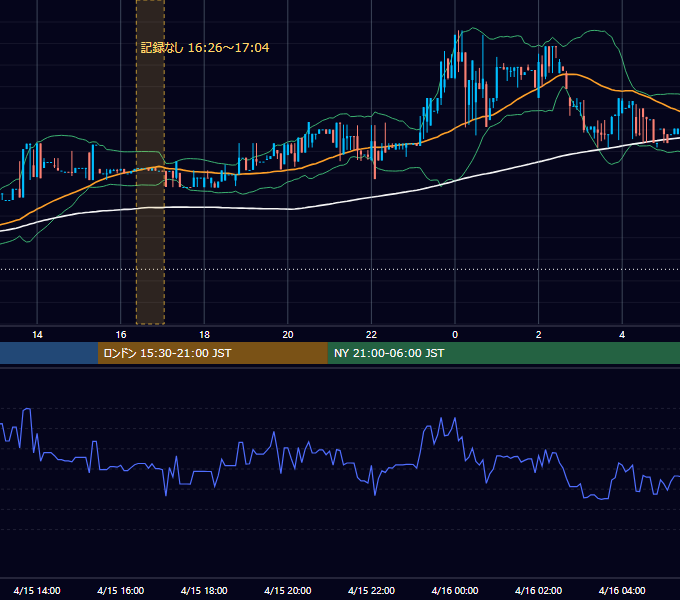680x600 pixels.
Task: Click the '4/16 04:00' date label
Action: 622,590
